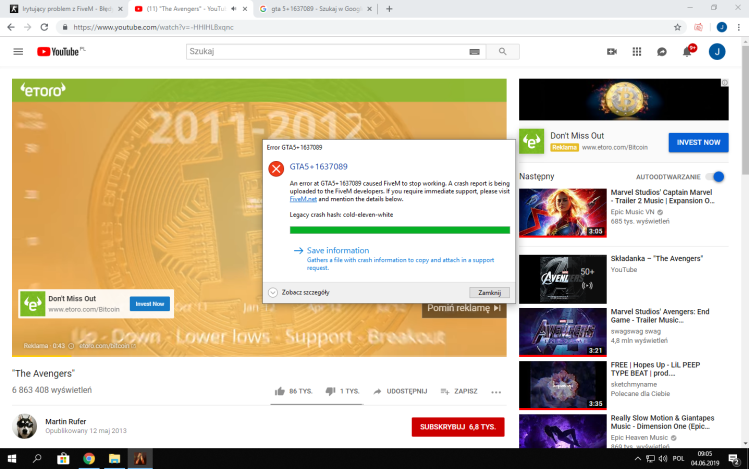Mute the YouTube tab via speaker icon
The image size is (749, 469).
click(x=234, y=9)
